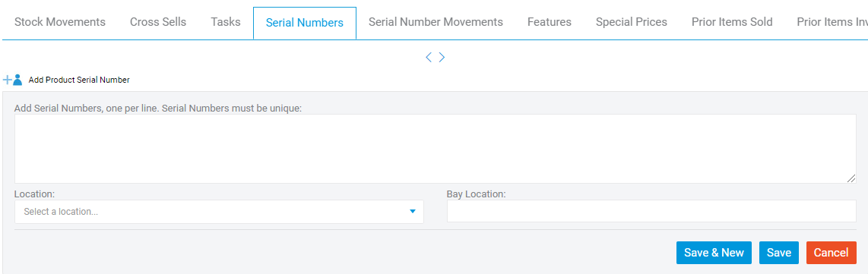Viewport: 868px width, 274px height.
Task: Select the Serial Numbers tab
Action: 305,23
